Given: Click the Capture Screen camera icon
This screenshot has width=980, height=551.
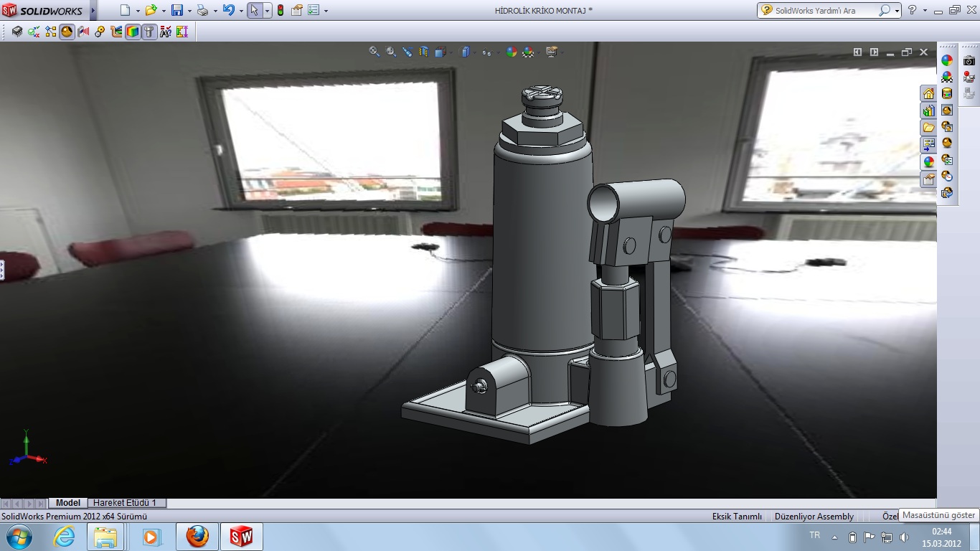Looking at the screenshot, I should 969,61.
